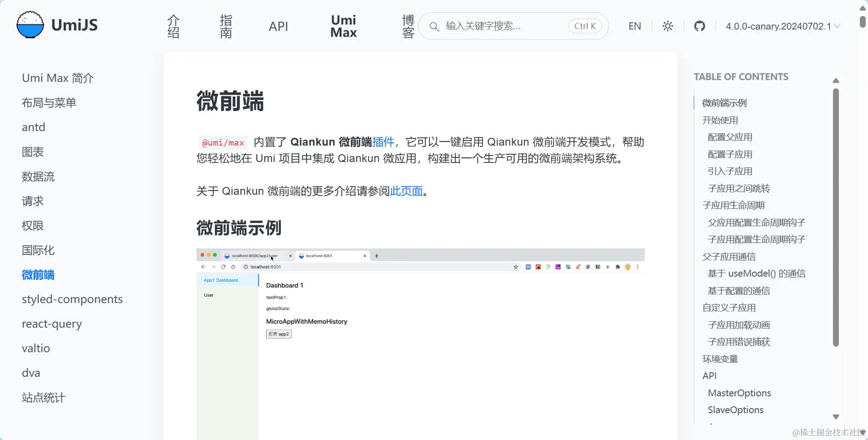Open the version 4.0.0-canary dropdown
868x440 pixels.
pos(782,26)
